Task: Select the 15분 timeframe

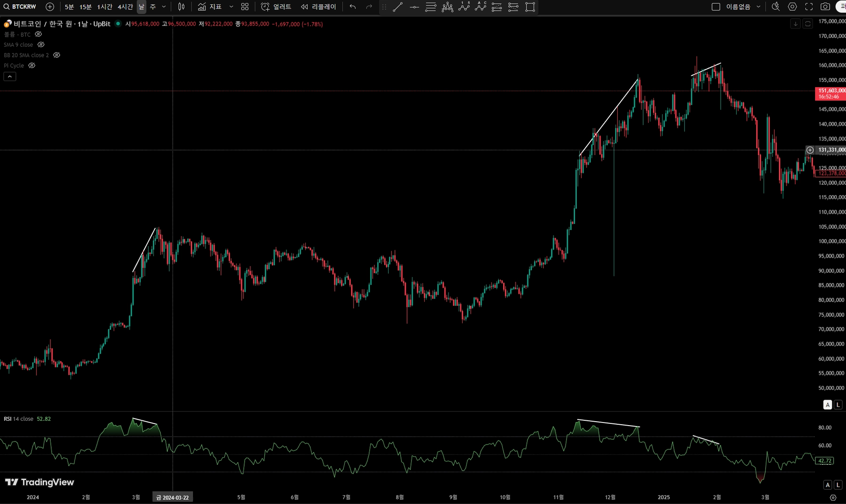Action: [85, 7]
